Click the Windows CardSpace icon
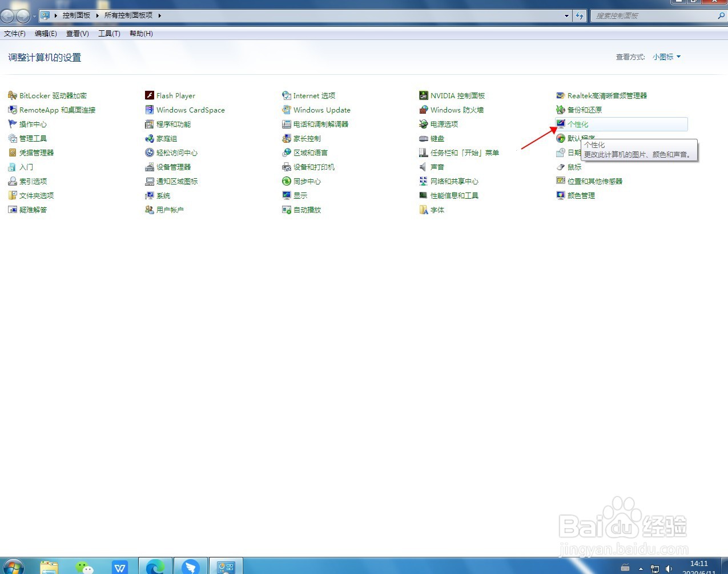Viewport: 728px width, 574px height. (150, 110)
